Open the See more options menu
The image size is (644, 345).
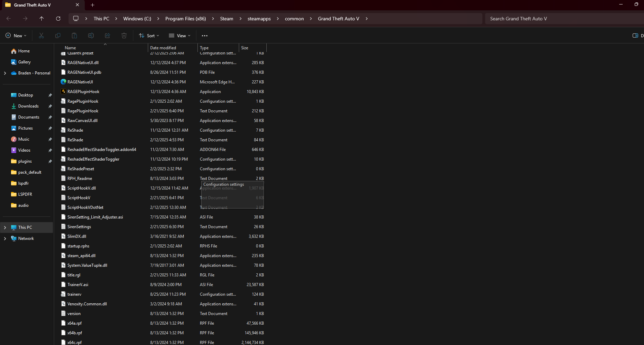(x=205, y=35)
